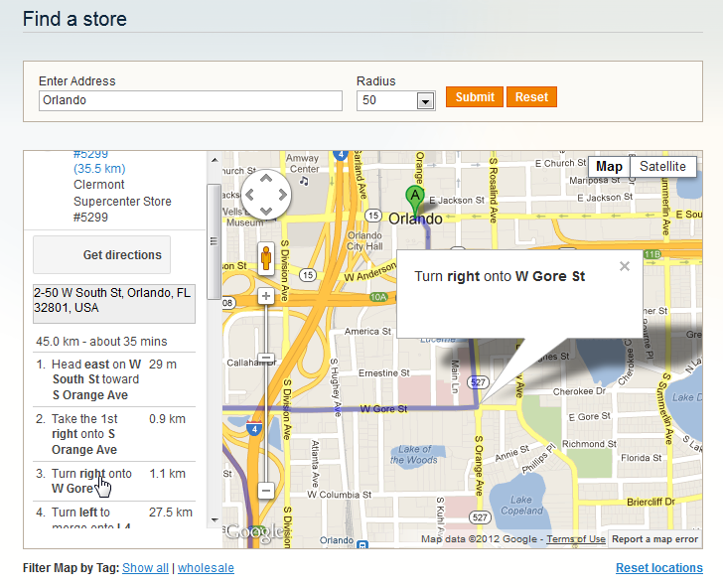Image resolution: width=723 pixels, height=588 pixels.
Task: Switch to Map view
Action: tap(609, 167)
